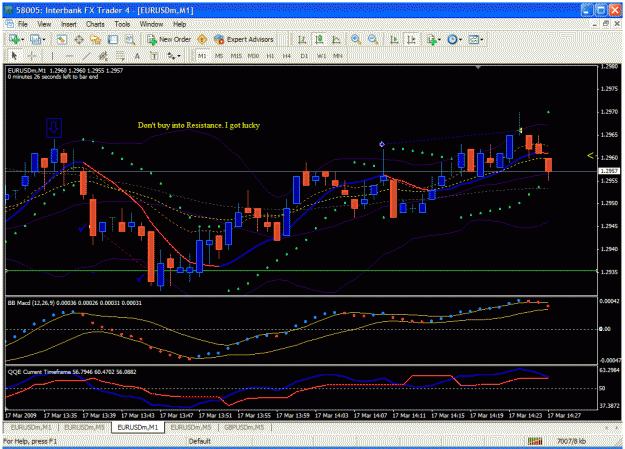
Task: Open the File menu
Action: tap(23, 24)
